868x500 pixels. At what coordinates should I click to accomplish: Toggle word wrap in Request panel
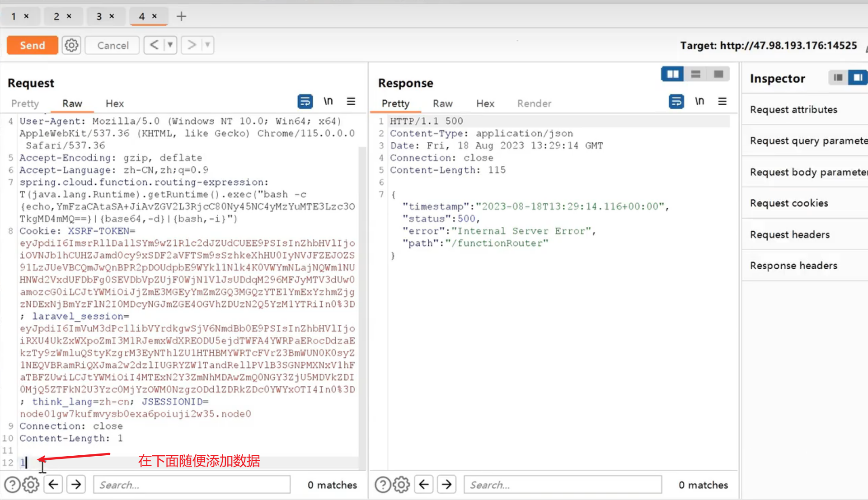305,102
